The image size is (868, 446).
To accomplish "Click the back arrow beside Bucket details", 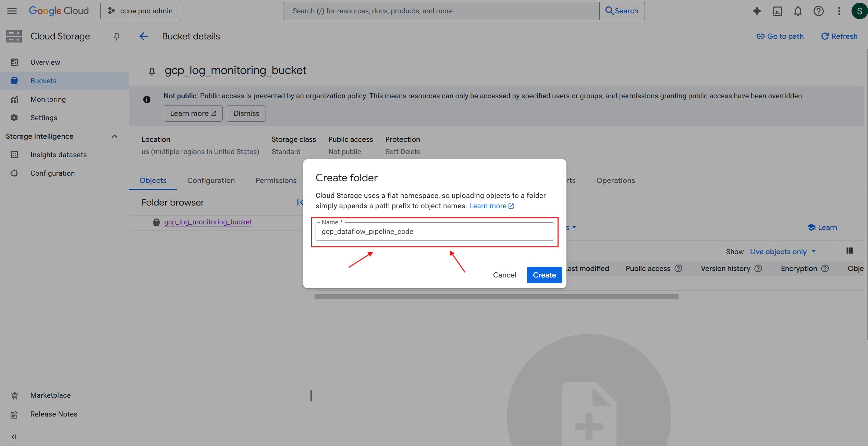I will click(x=144, y=36).
